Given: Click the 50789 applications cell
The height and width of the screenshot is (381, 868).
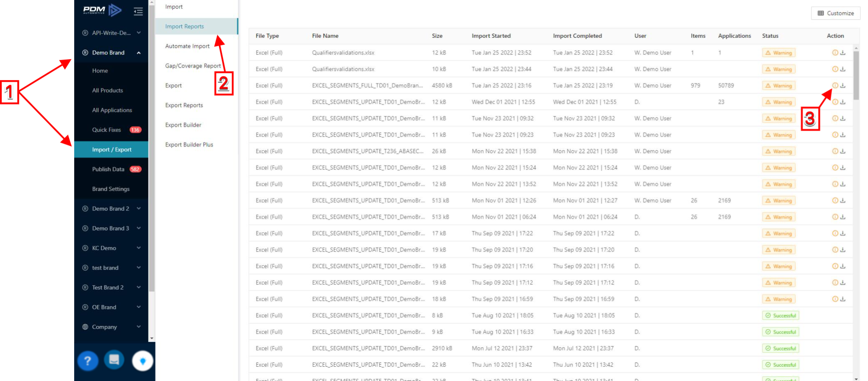Looking at the screenshot, I should 726,86.
